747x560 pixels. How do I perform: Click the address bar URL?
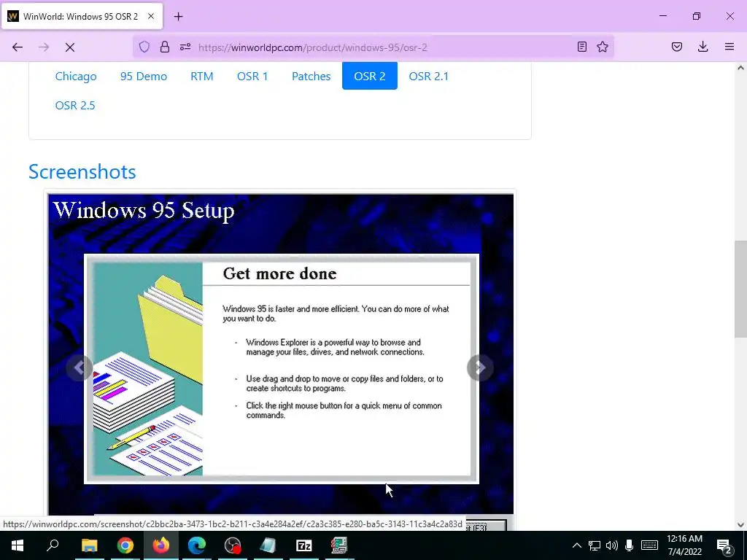click(x=312, y=47)
